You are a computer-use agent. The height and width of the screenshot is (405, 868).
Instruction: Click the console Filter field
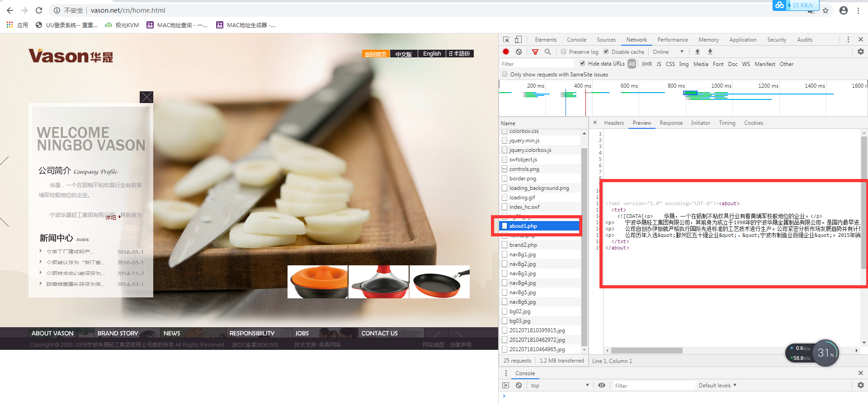(653, 386)
